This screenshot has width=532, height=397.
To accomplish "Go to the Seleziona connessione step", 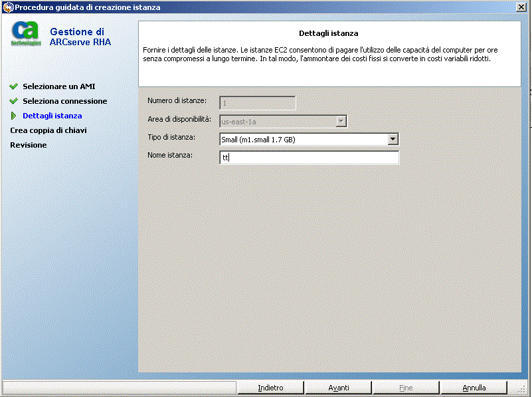I will 65,101.
